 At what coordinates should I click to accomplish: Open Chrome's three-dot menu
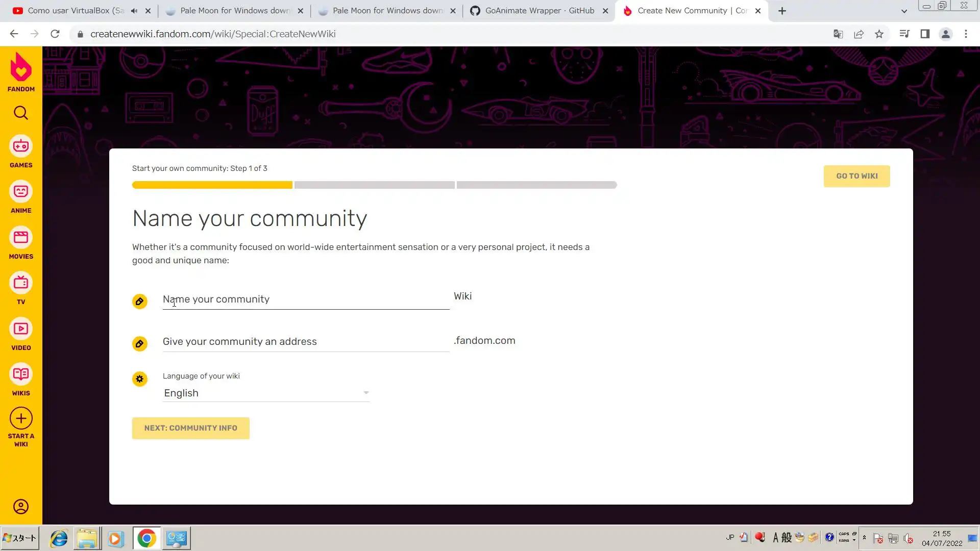tap(966, 34)
